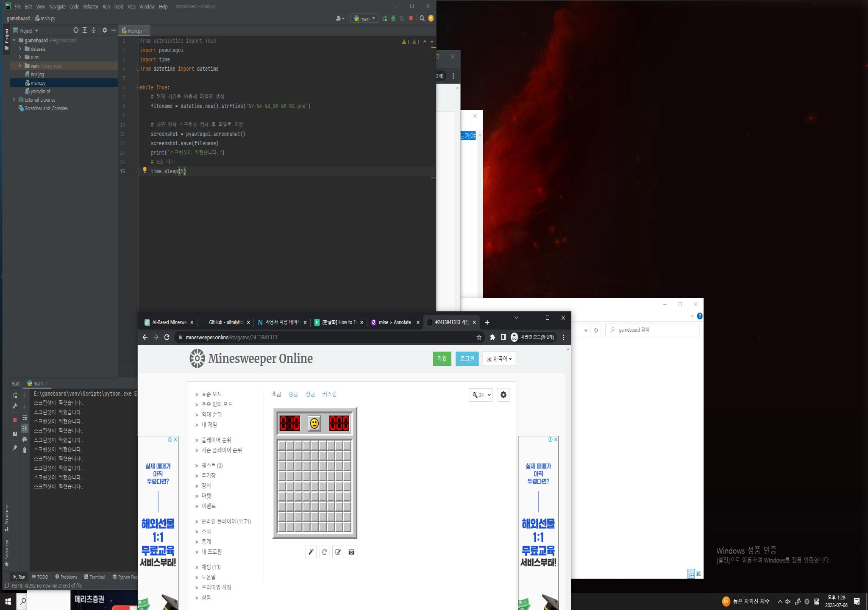Reload the minesweeper.online page in Chrome
Image resolution: width=868 pixels, height=610 pixels.
coord(167,337)
